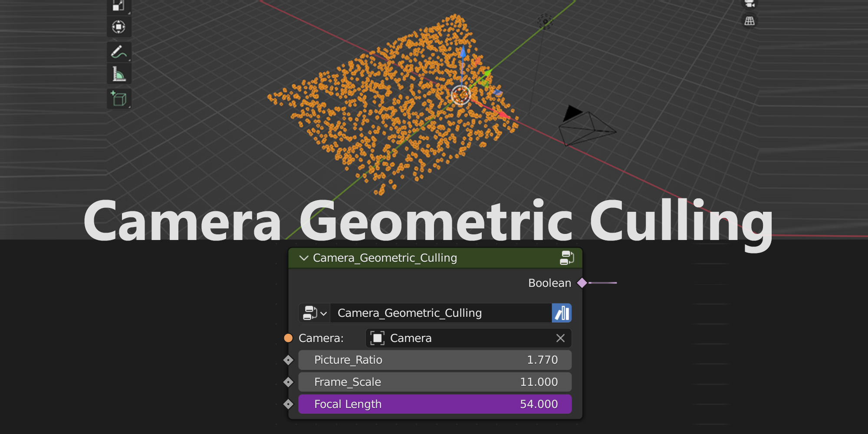The image size is (868, 434).
Task: Select the Scale tool in the toolbar
Action: [x=119, y=6]
